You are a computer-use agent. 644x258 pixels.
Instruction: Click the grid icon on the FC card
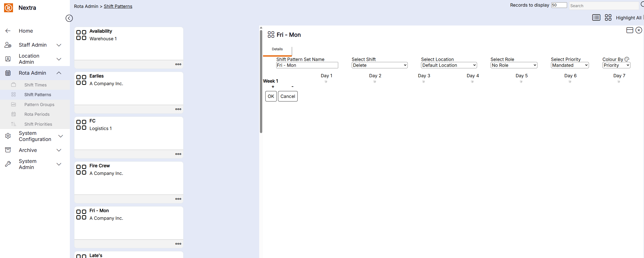pyautogui.click(x=81, y=125)
